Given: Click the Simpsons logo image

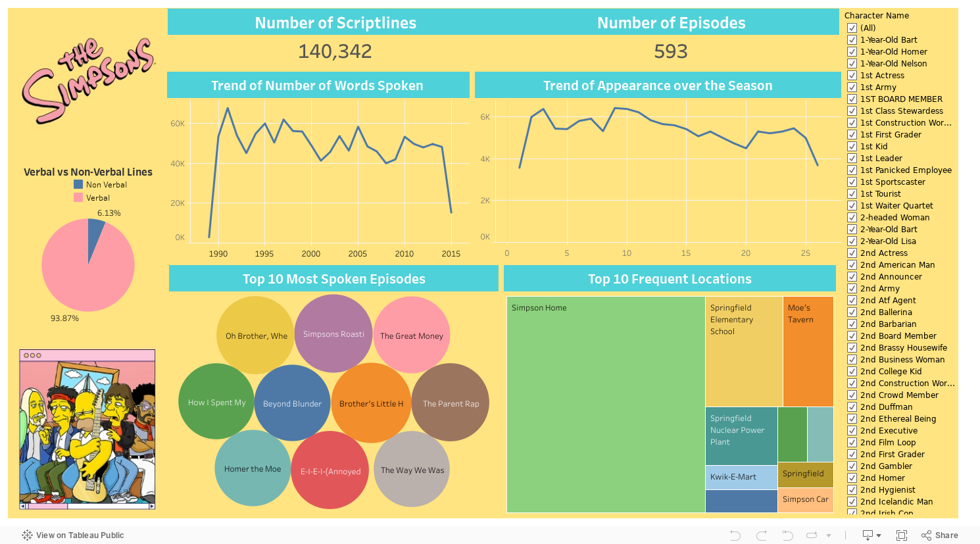Looking at the screenshot, I should [87, 80].
